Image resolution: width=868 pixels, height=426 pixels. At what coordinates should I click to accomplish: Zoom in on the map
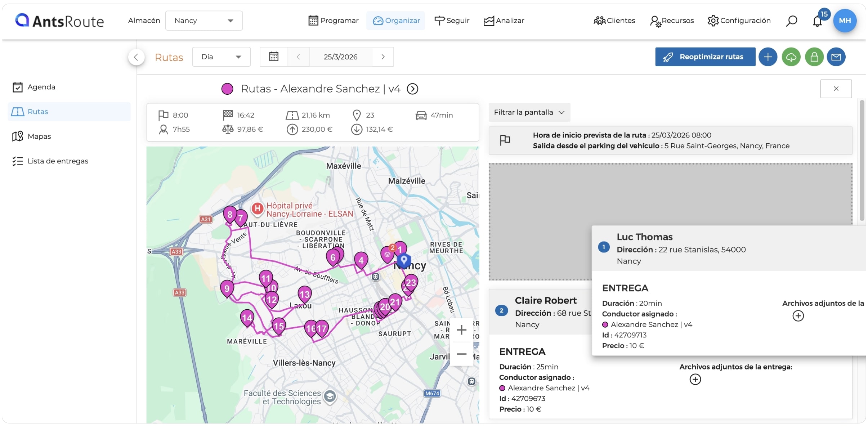point(461,330)
